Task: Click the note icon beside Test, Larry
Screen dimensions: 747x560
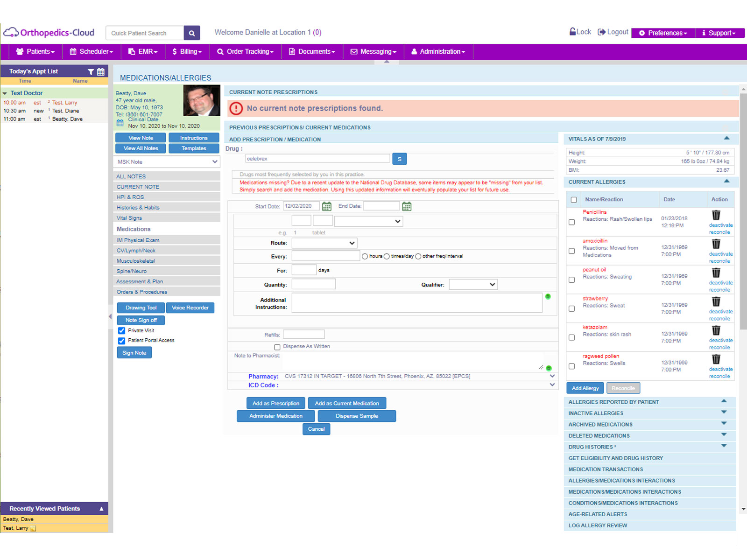Action: coord(33,528)
